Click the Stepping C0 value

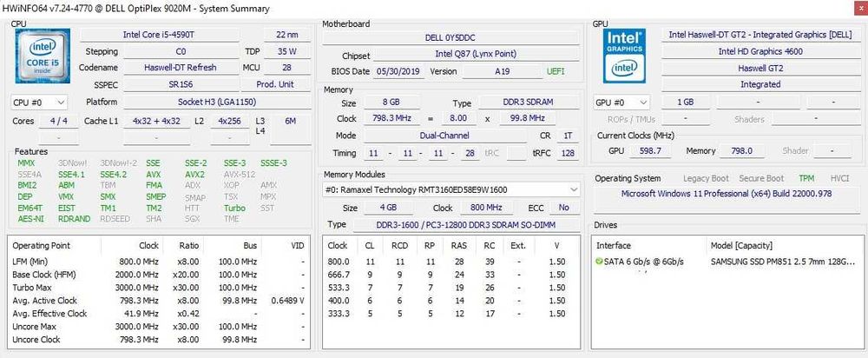point(181,51)
